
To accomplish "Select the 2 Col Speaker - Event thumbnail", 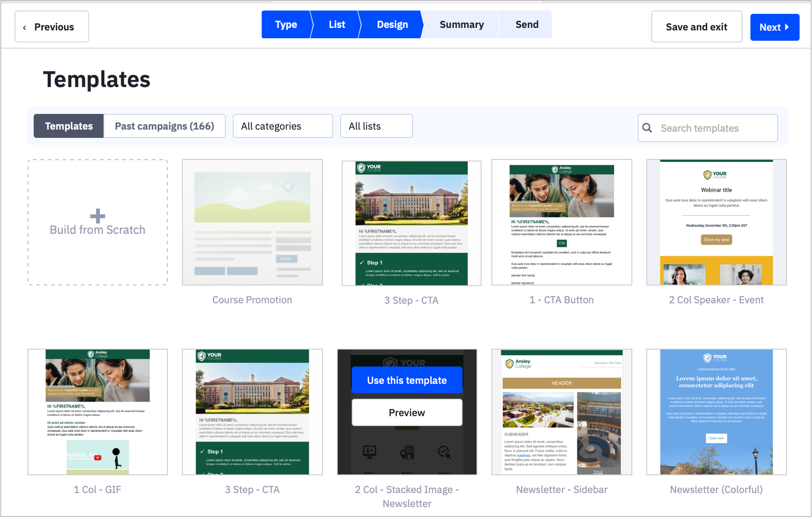I will 716,222.
